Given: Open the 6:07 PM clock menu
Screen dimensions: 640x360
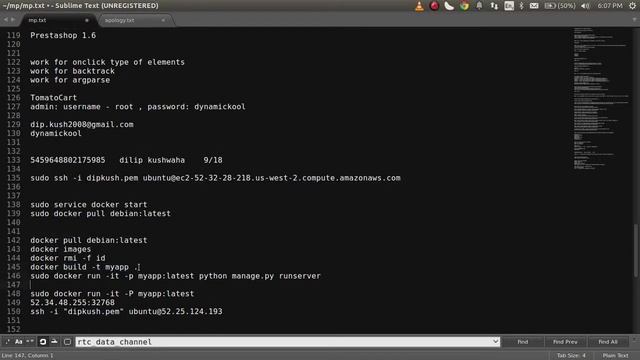Looking at the screenshot, I should [610, 6].
